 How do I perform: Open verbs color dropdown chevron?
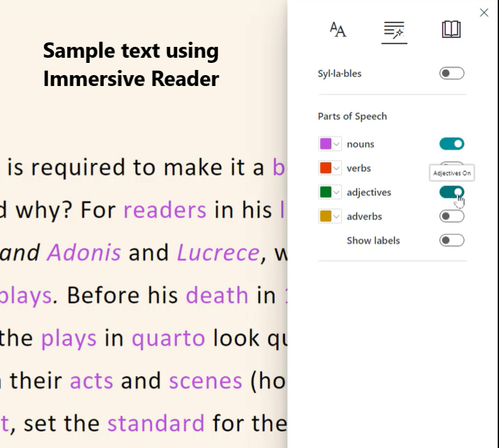(x=336, y=168)
